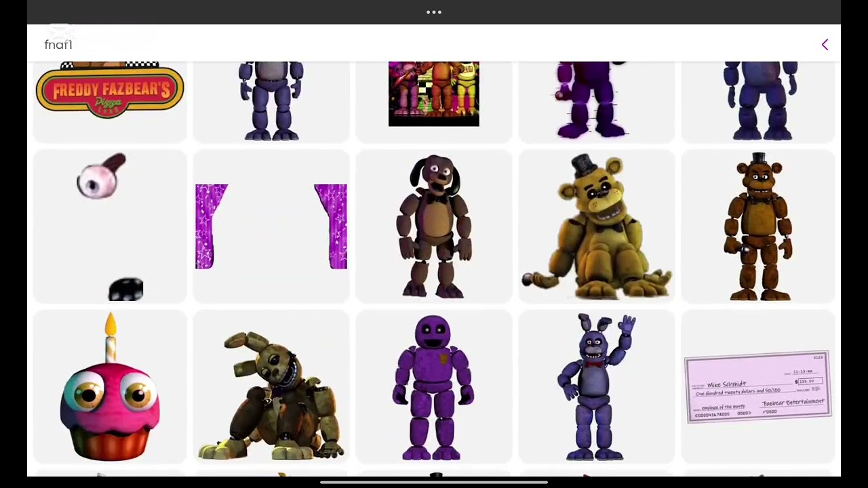Choose the waving Bonnie bunny sticker

[x=597, y=387]
